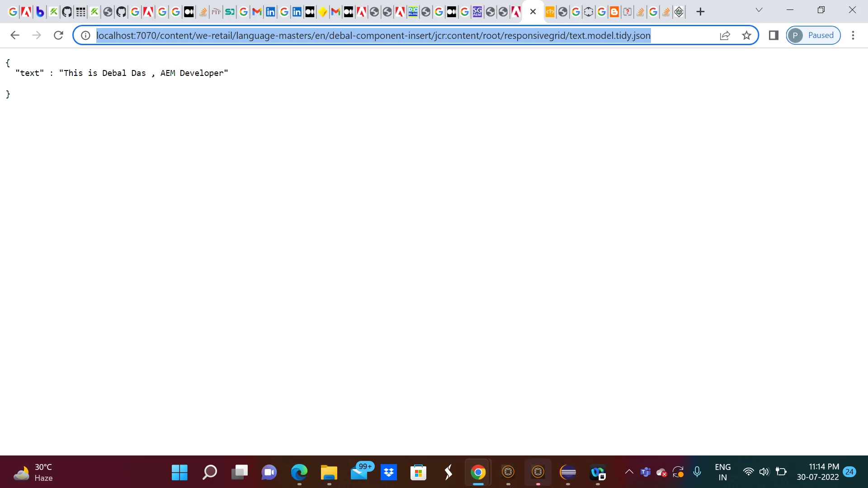Image resolution: width=868 pixels, height=488 pixels.
Task: Switch to the SG AEM tab
Action: pos(477,12)
